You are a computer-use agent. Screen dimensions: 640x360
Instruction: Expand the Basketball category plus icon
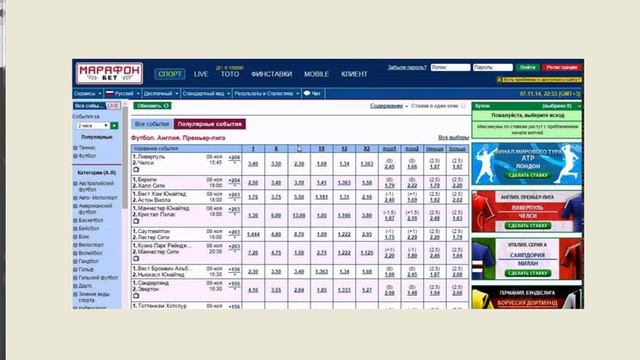pos(75,220)
